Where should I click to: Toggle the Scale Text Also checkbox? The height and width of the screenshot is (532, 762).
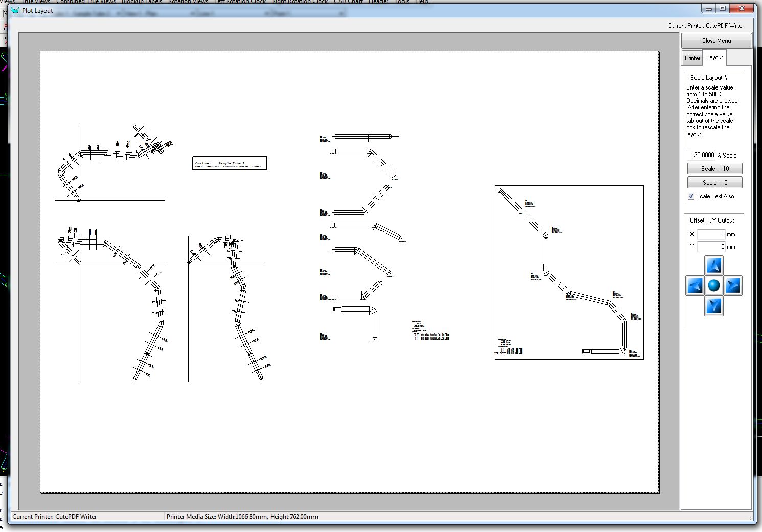click(691, 196)
